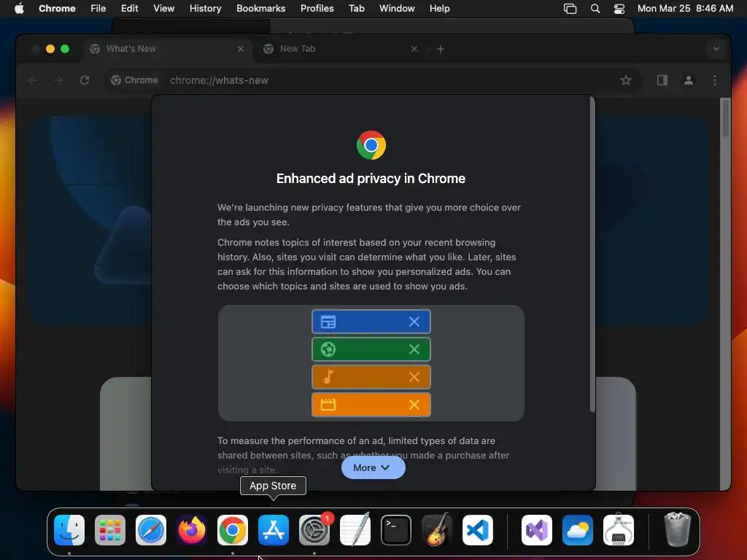Open the History menu
The width and height of the screenshot is (747, 560).
[205, 9]
